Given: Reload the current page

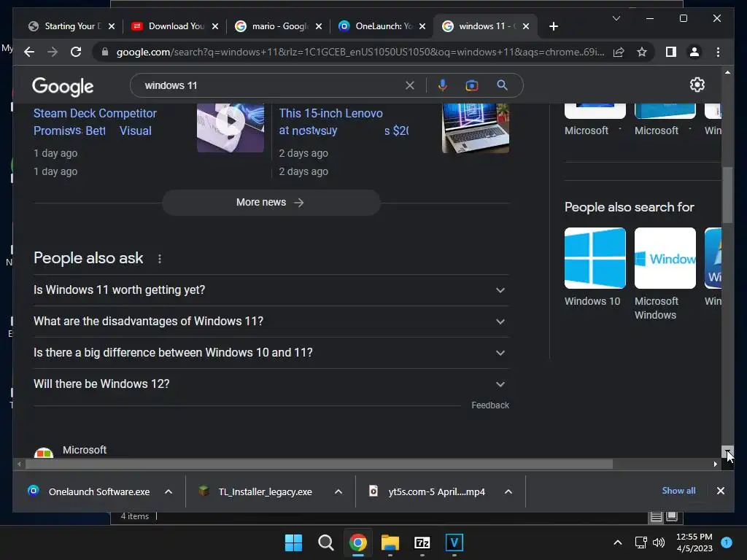Looking at the screenshot, I should pos(76,52).
